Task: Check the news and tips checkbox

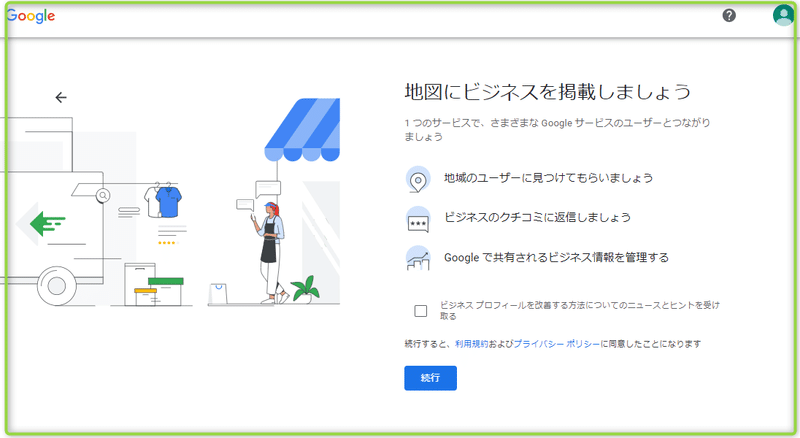Action: coord(420,311)
